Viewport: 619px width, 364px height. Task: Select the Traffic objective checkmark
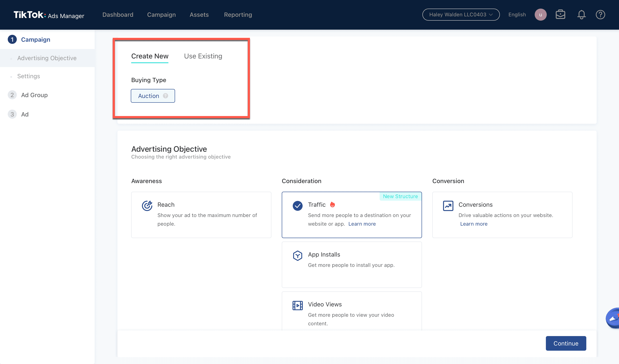coord(297,206)
